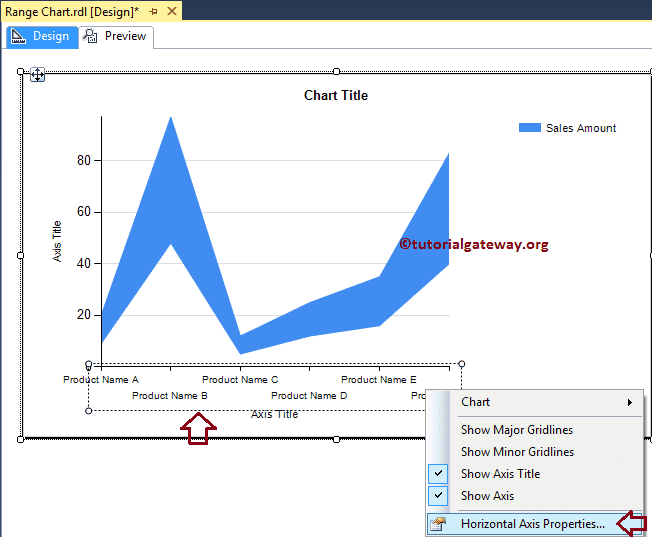Open Horizontal Axis Properties dialog
Image resolution: width=652 pixels, height=537 pixels.
(535, 524)
